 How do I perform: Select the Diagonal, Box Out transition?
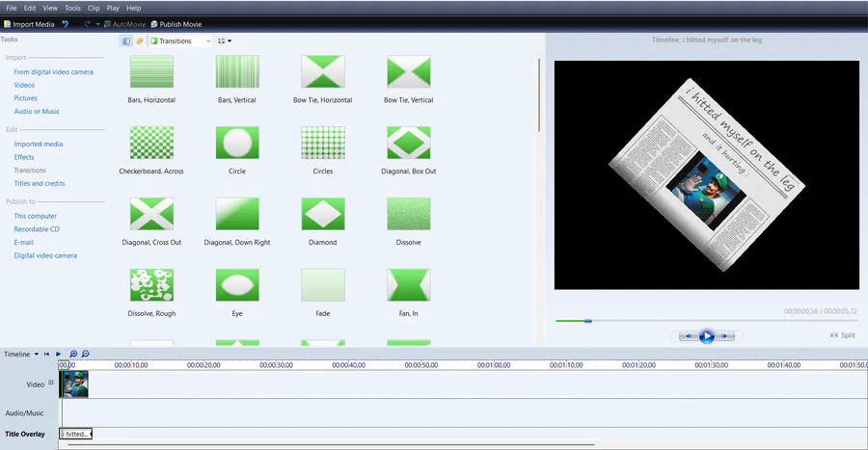coord(409,143)
